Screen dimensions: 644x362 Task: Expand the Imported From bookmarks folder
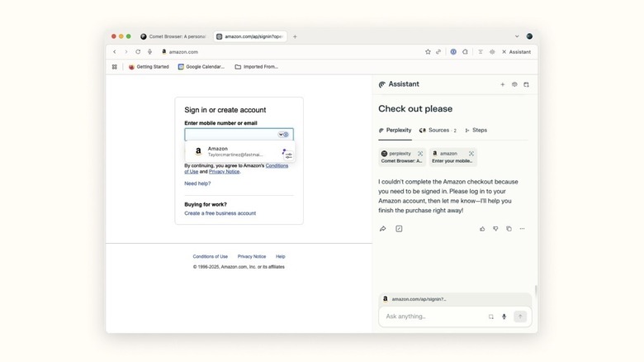click(256, 67)
